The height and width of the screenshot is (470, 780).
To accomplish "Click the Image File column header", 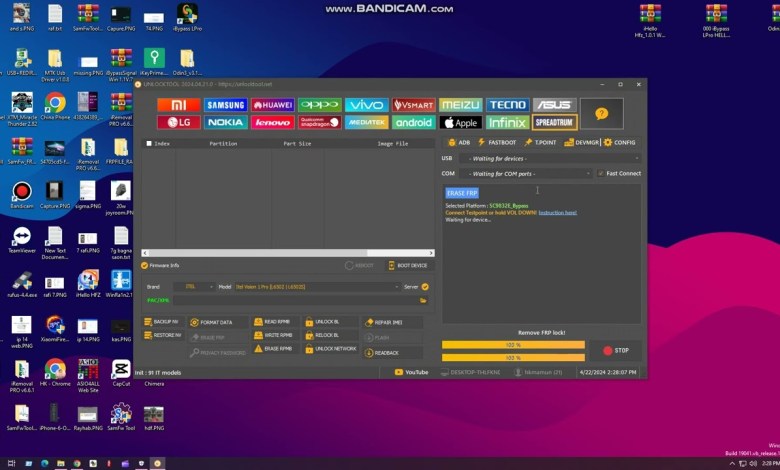I will pyautogui.click(x=392, y=144).
